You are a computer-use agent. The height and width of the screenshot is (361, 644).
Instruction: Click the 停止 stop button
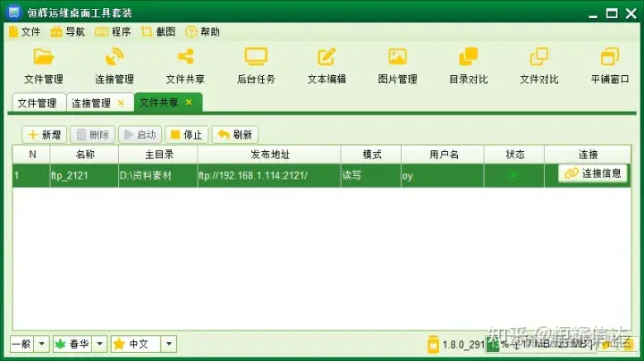point(186,135)
